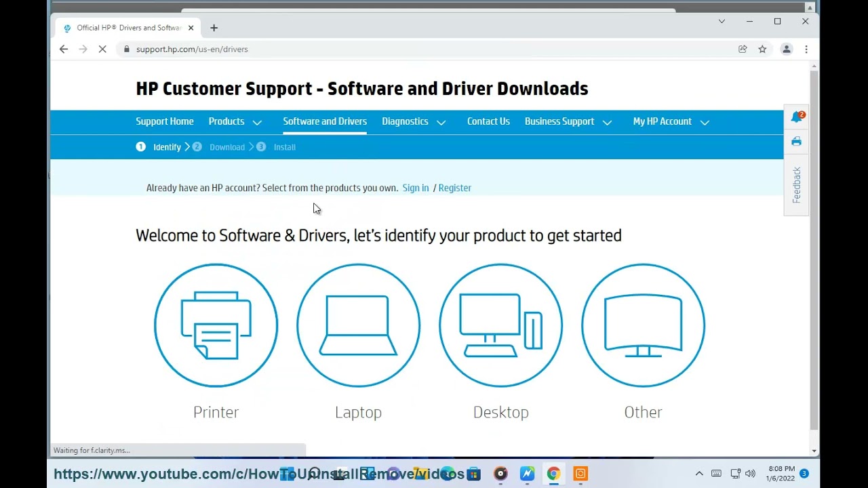Click the Welcome to Software & Drivers heading
The width and height of the screenshot is (868, 488).
coord(378,235)
